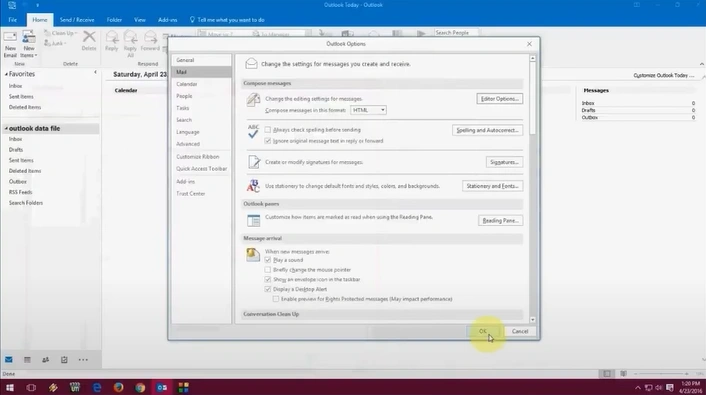
Task: Click the Outlook taskbar icon
Action: (162, 387)
